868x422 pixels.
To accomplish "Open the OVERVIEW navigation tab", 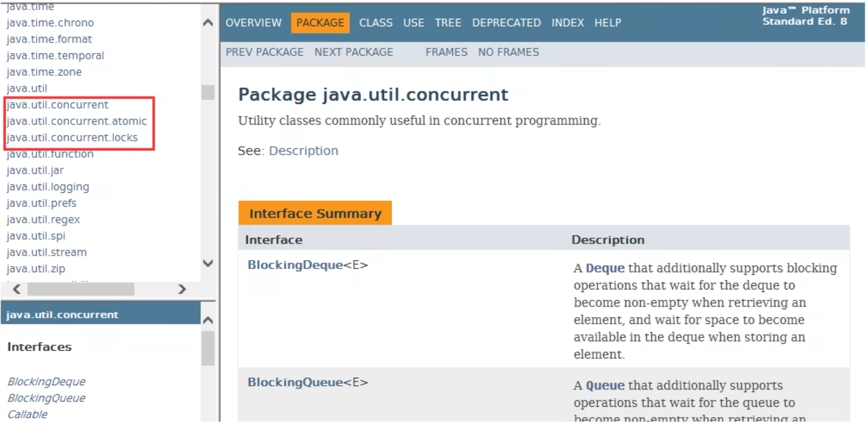I will pos(253,23).
